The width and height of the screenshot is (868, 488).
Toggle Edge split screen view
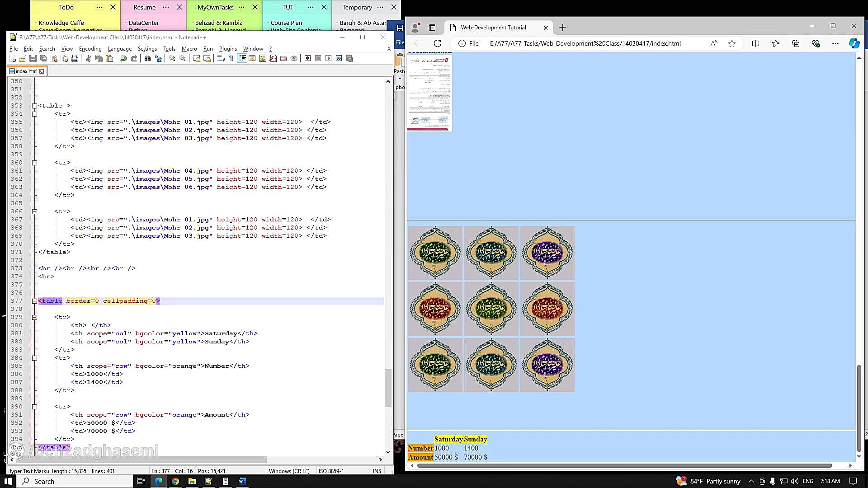(x=755, y=43)
